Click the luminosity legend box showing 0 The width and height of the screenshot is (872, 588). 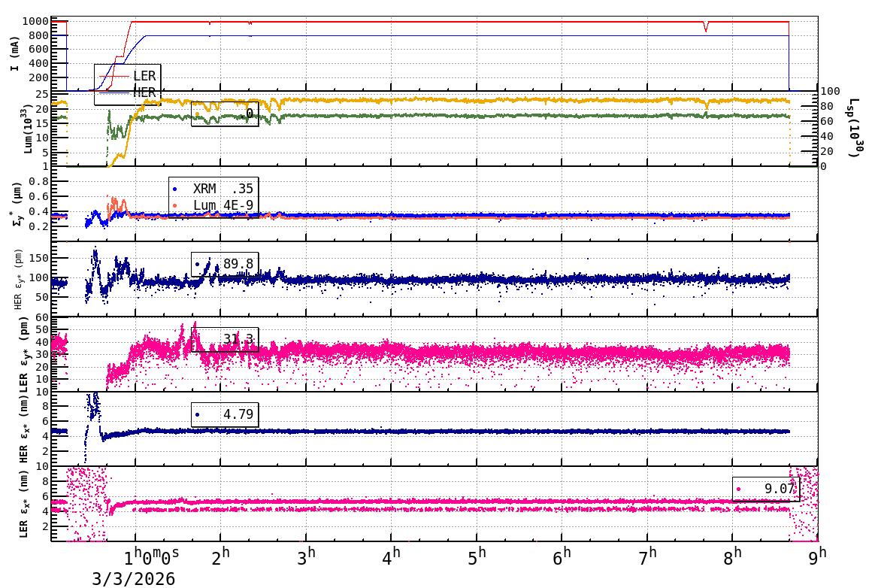click(225, 114)
